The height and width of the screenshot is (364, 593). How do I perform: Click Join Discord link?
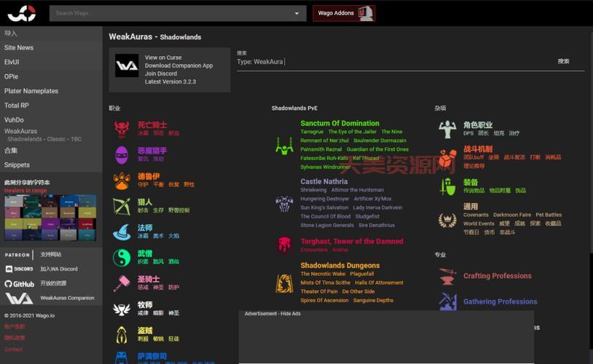(161, 74)
